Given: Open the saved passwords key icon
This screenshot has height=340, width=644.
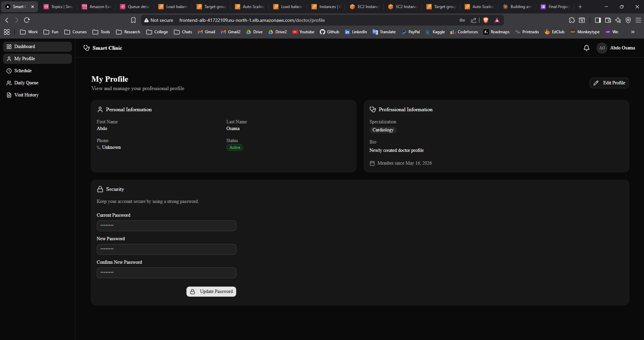Looking at the screenshot, I should coord(462,20).
